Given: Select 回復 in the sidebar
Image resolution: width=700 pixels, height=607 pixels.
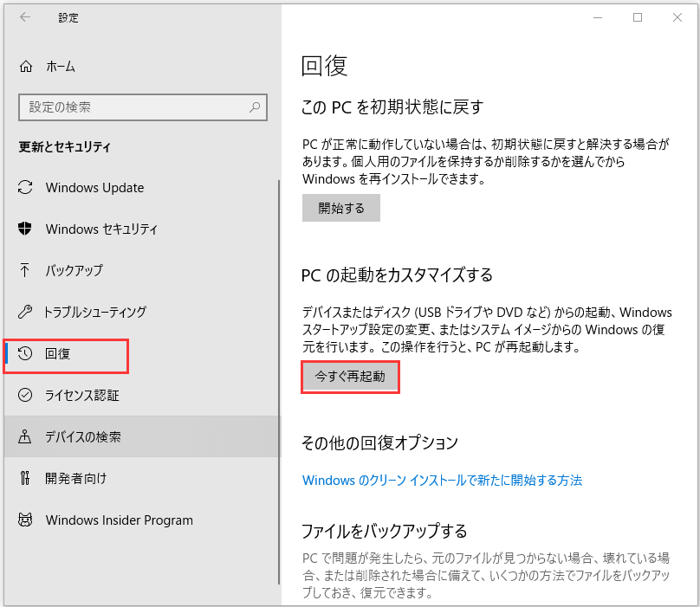Looking at the screenshot, I should pos(62,353).
